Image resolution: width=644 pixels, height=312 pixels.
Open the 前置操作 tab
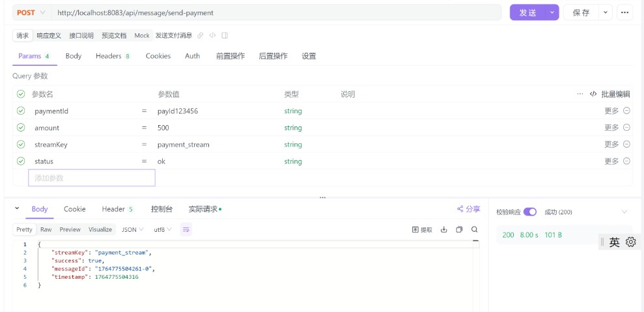(231, 56)
